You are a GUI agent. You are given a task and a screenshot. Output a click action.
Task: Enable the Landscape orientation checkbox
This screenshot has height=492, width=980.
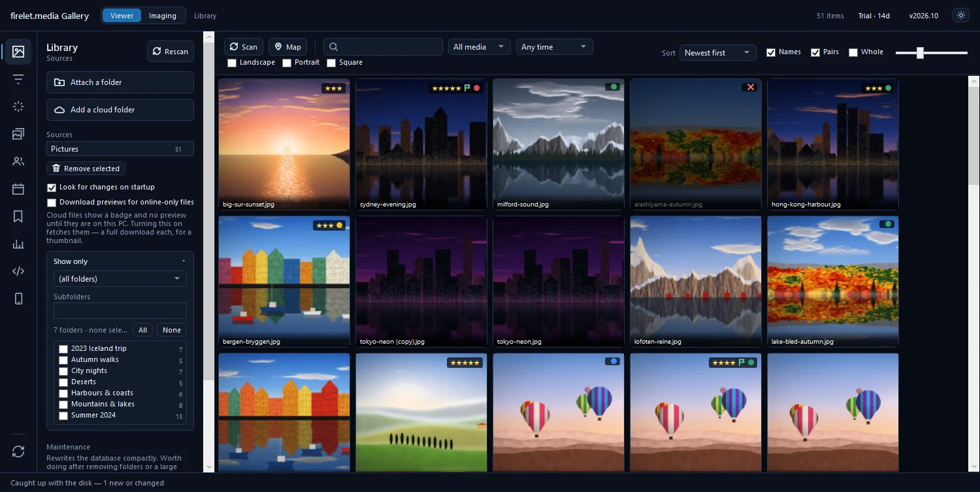[232, 63]
